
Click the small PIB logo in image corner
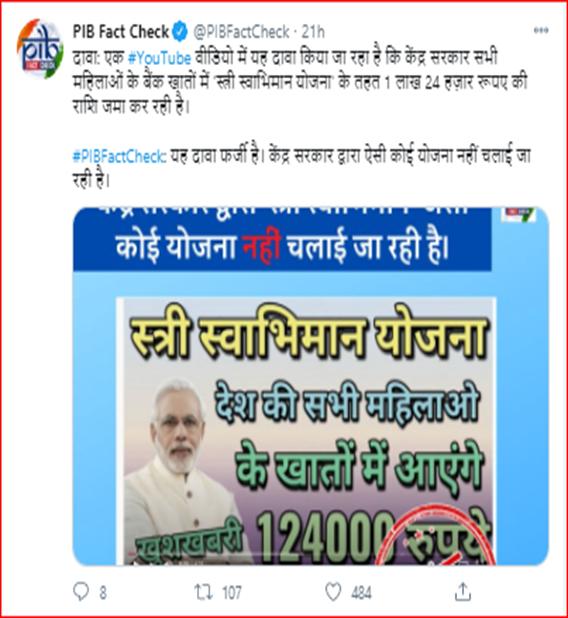coord(518,215)
